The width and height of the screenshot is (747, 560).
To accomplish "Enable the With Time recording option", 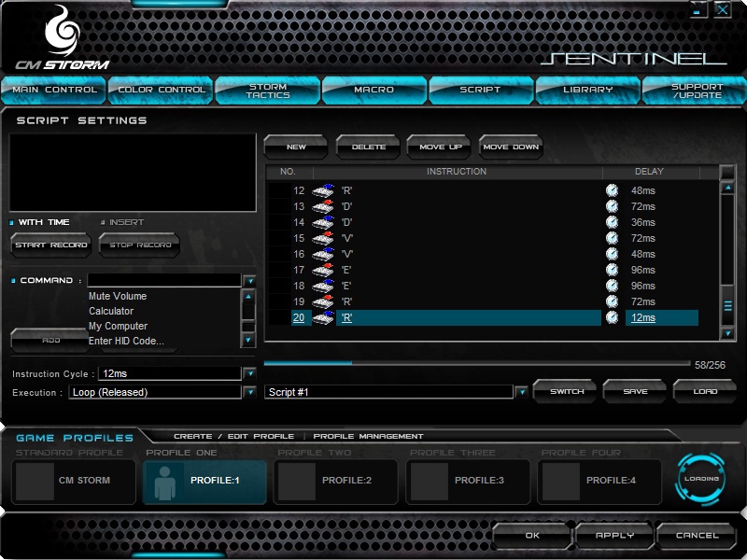I will coord(11,222).
